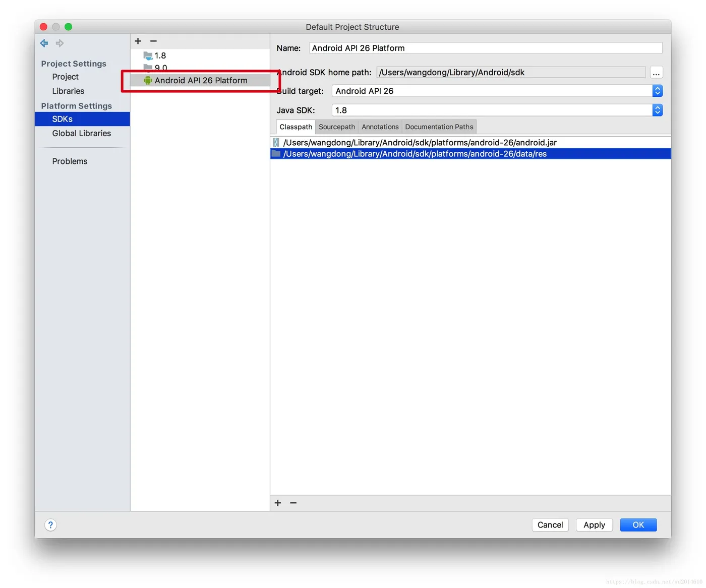
Task: Remove selected SDK with the minus icon above the SDK list
Action: coord(153,41)
